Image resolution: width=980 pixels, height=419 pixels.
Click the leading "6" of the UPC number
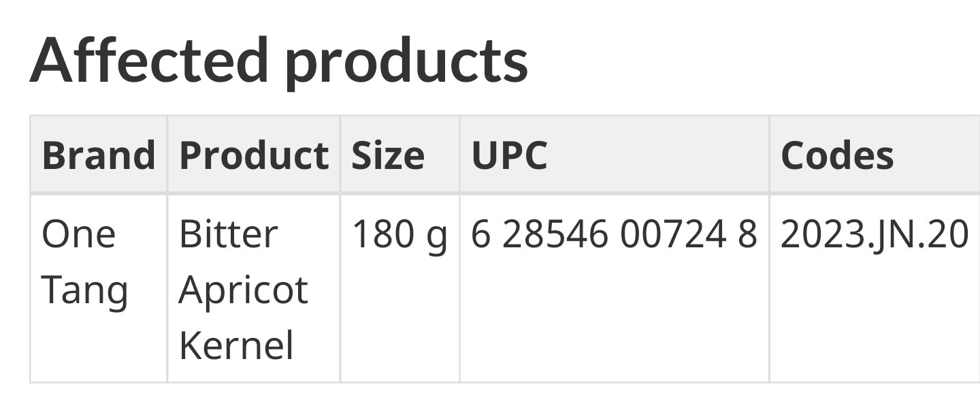coord(480,235)
